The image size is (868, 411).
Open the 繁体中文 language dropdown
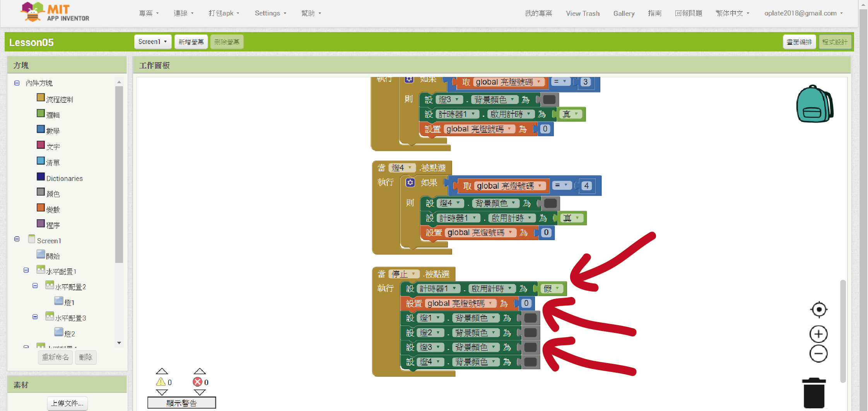732,13
